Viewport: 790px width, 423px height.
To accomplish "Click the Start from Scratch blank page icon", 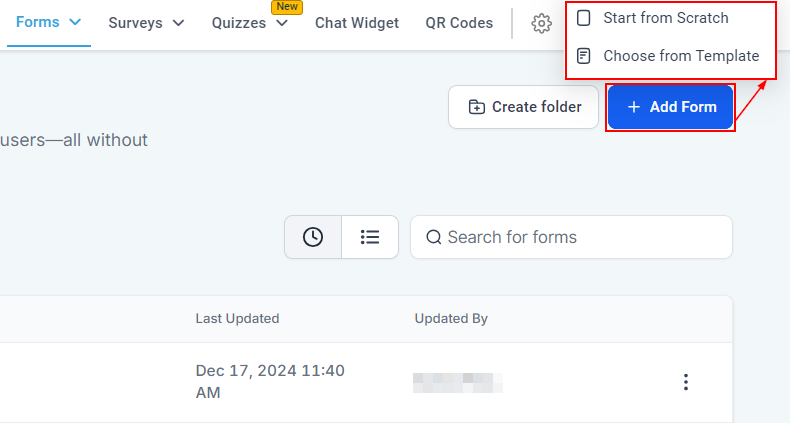I will [x=584, y=18].
